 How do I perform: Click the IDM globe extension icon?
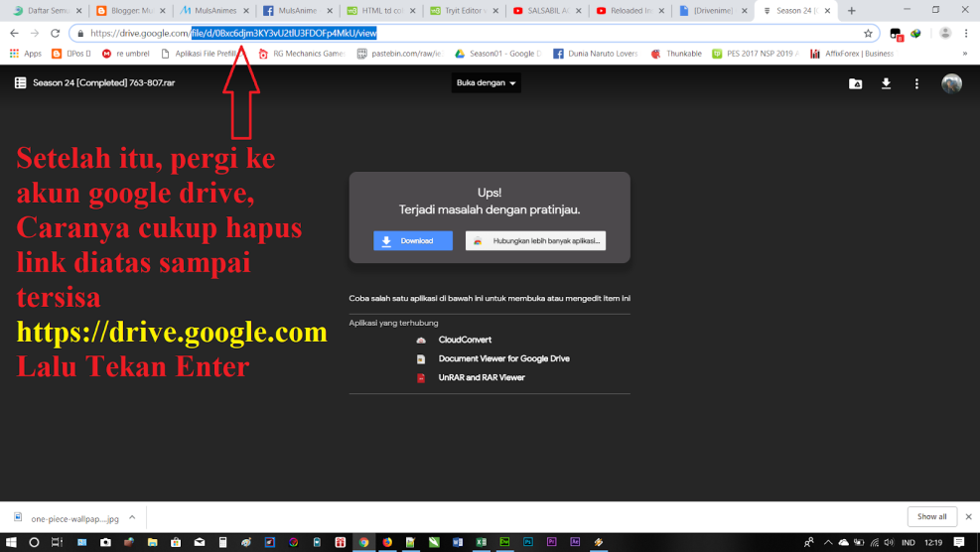click(915, 34)
